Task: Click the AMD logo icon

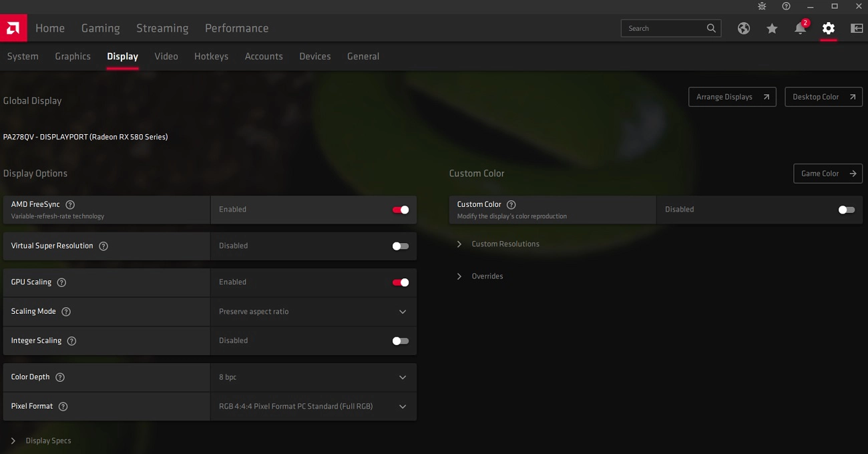Action: (x=13, y=28)
